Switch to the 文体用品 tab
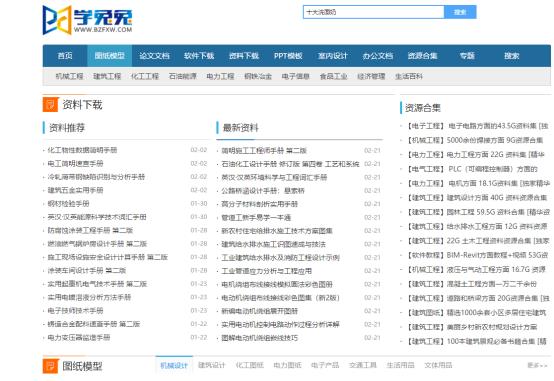Viewport: 554px width, 381px height. tap(438, 365)
